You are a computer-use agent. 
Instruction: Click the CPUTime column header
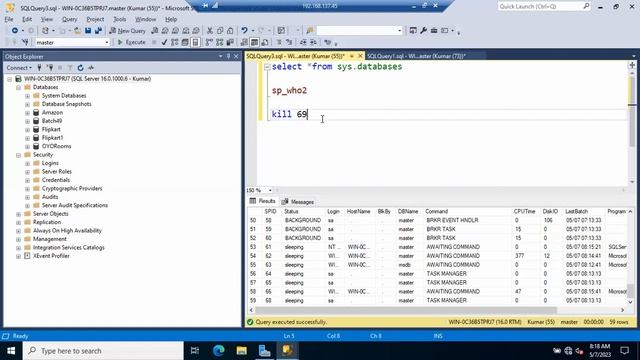coord(524,211)
